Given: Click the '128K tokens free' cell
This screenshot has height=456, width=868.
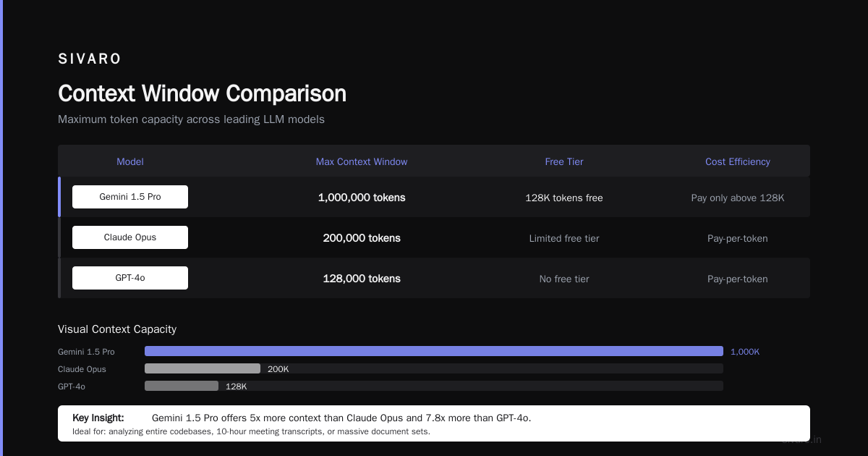Looking at the screenshot, I should (564, 198).
